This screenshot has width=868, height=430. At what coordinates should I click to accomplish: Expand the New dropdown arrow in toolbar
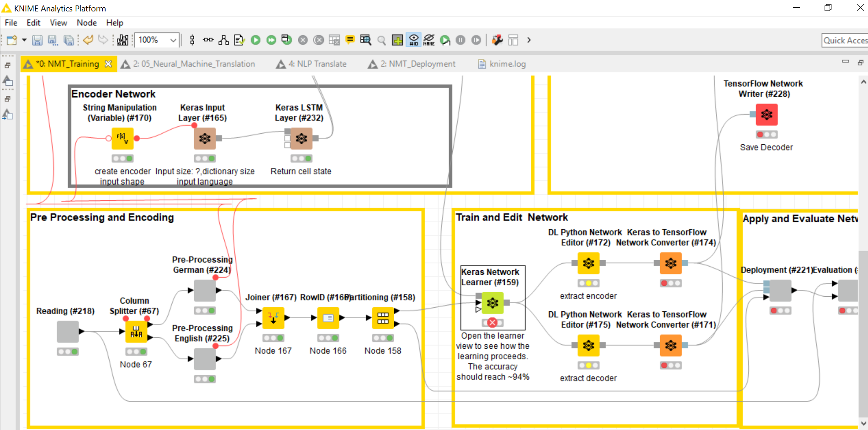(x=24, y=40)
